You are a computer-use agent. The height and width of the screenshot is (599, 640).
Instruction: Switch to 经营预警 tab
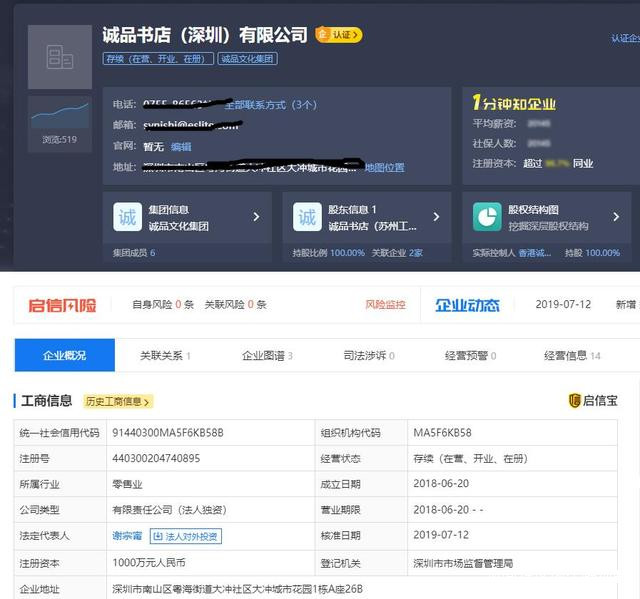pyautogui.click(x=470, y=355)
